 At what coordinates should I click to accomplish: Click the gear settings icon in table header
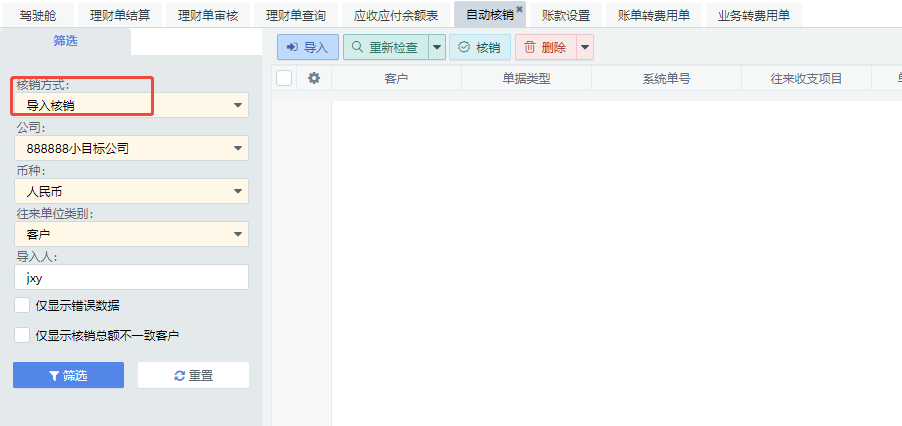(314, 78)
